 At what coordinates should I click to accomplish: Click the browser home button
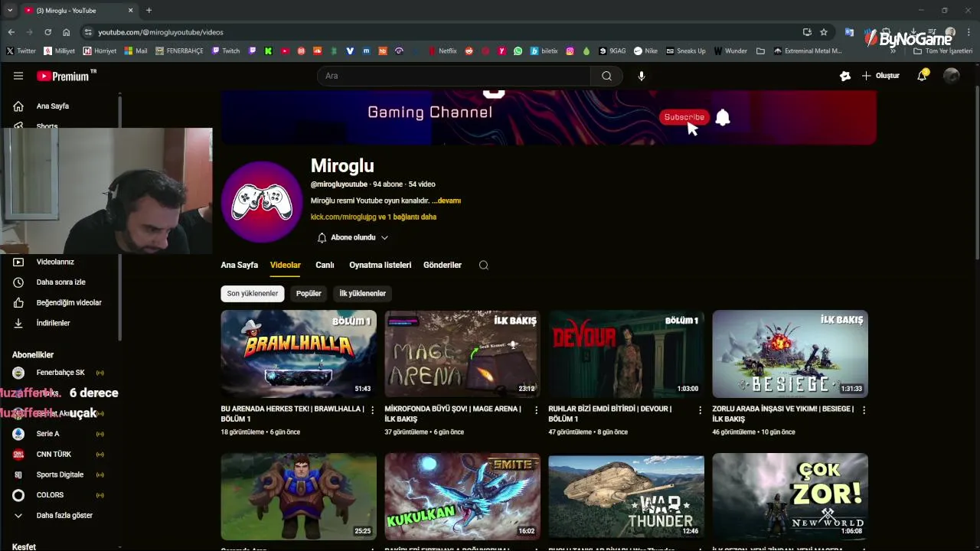point(67,32)
